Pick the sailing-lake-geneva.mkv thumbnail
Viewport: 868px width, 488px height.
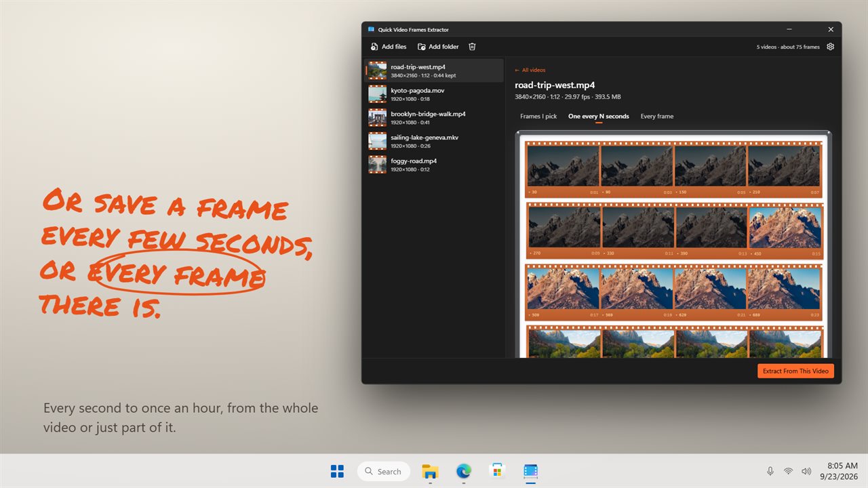click(x=378, y=141)
